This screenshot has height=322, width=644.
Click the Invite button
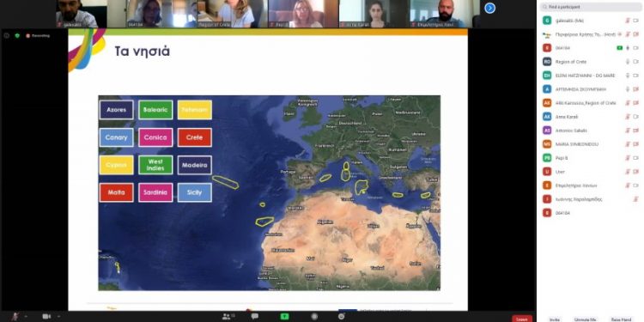[554, 319]
